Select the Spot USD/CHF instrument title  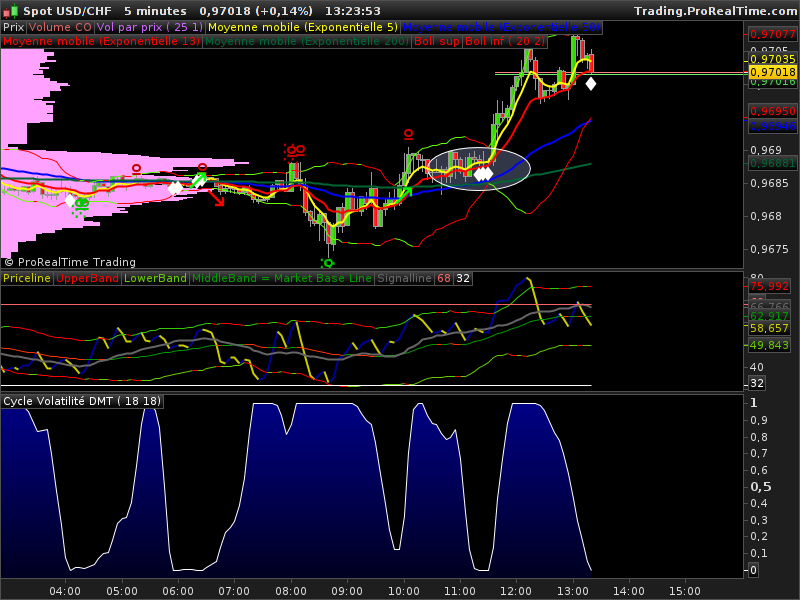[67, 11]
